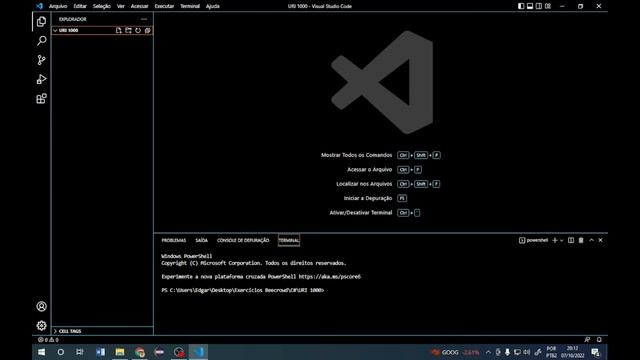This screenshot has height=360, width=640.
Task: Open the Windows Start menu
Action: click(42, 352)
